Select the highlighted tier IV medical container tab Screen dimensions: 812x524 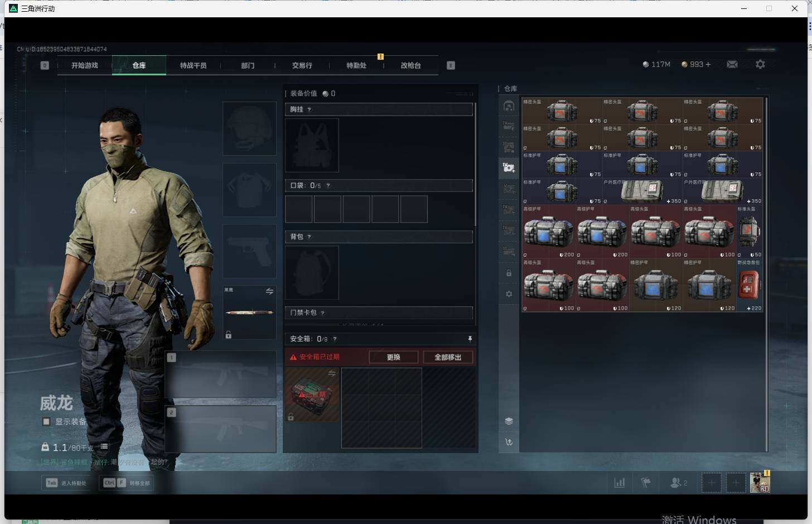[x=509, y=167]
